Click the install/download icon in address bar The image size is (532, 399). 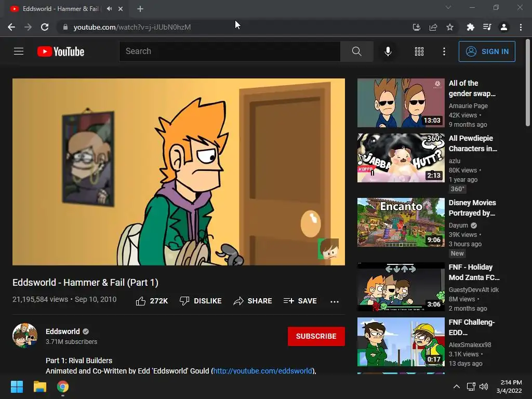tap(417, 27)
